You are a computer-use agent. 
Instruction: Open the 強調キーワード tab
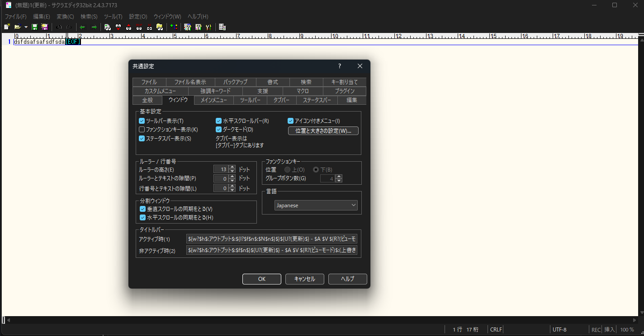[215, 91]
